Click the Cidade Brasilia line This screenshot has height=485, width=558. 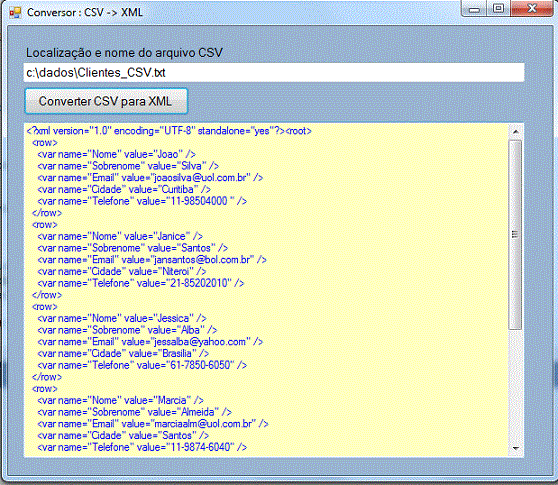[x=123, y=354]
